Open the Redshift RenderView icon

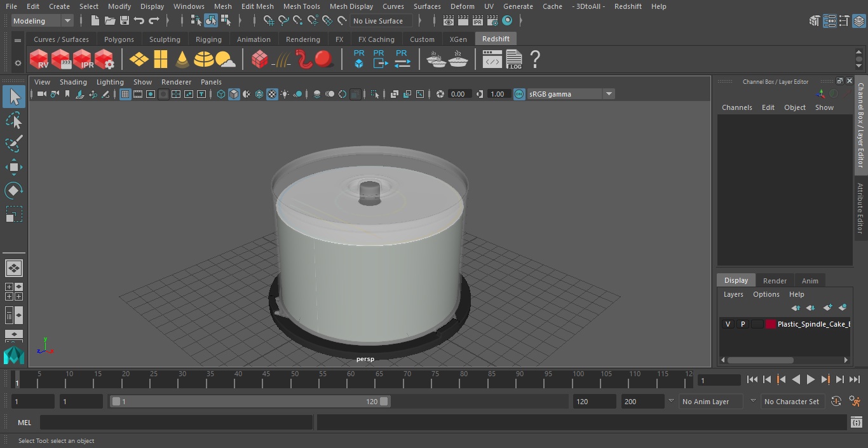click(x=39, y=60)
